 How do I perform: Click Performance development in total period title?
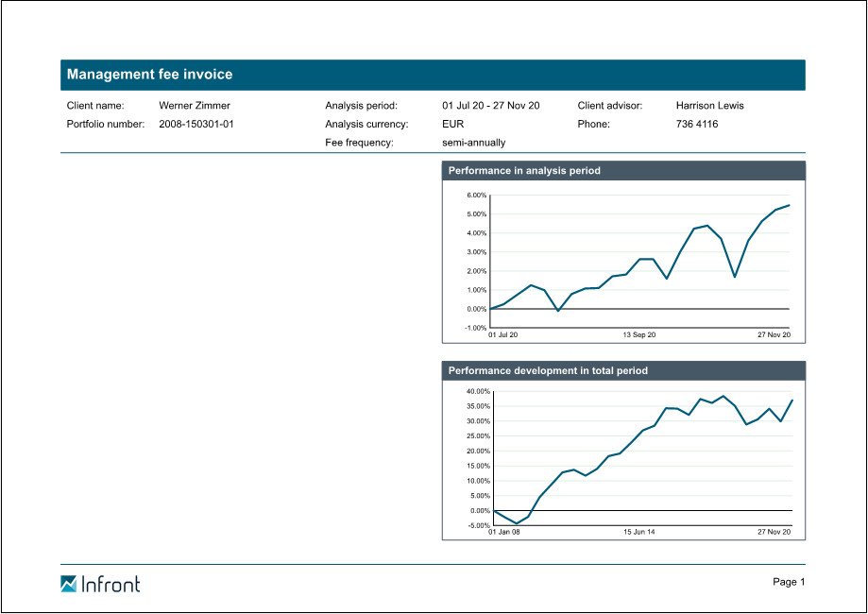pyautogui.click(x=548, y=371)
